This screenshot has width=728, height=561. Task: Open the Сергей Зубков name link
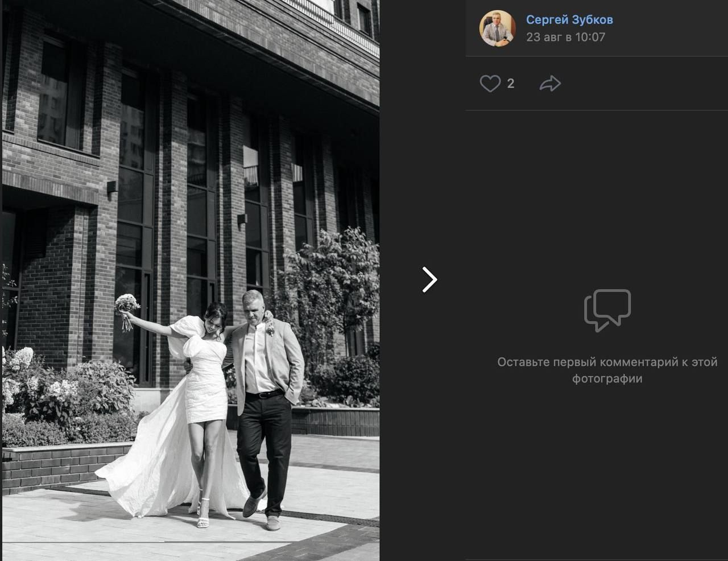[x=569, y=19]
